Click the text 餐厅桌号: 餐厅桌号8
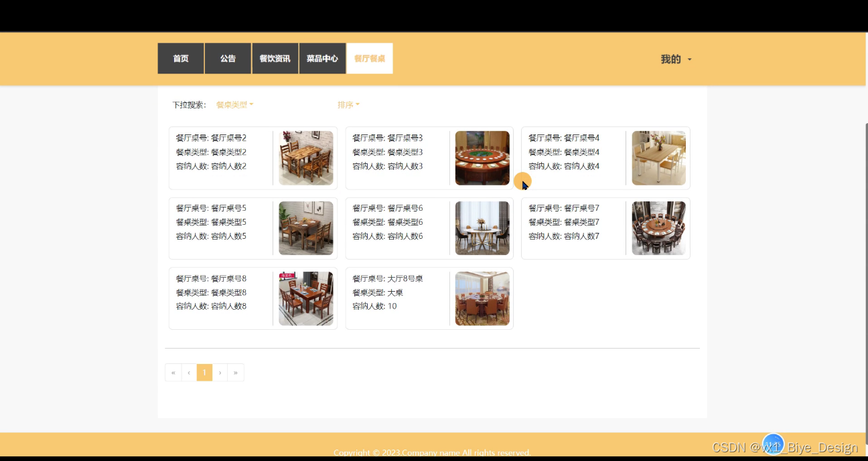This screenshot has width=868, height=461. 211,278
